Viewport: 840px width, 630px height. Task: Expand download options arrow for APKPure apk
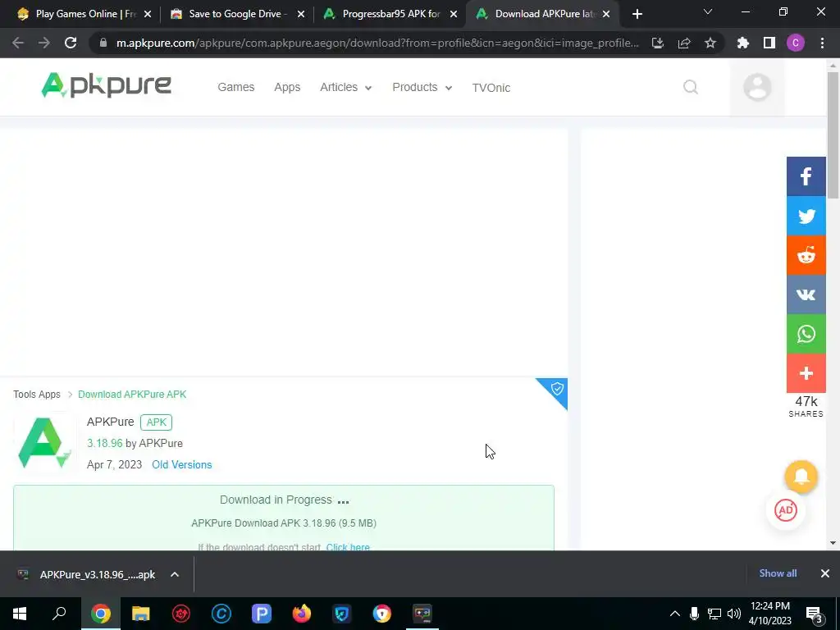click(x=175, y=574)
